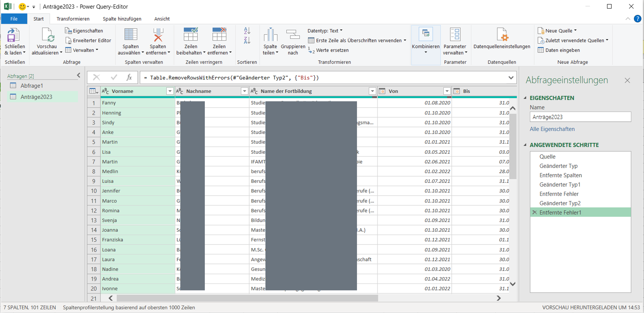The height and width of the screenshot is (313, 644).
Task: Expand the formula bar
Action: tap(511, 78)
